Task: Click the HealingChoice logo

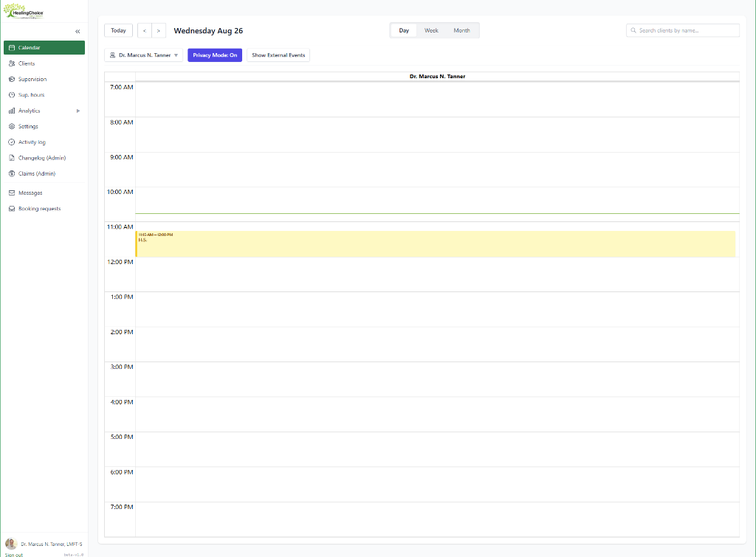Action: tap(24, 11)
